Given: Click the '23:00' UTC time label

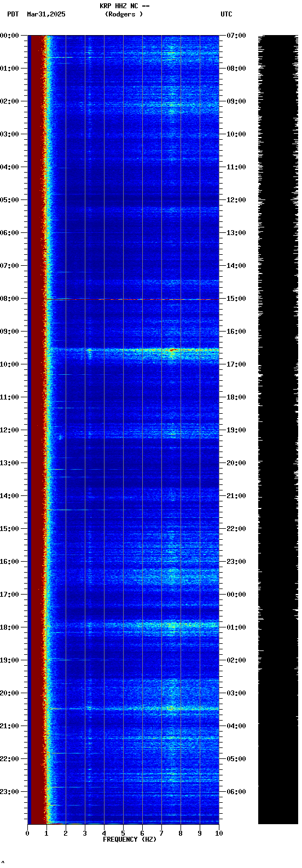Looking at the screenshot, I should click(236, 562).
